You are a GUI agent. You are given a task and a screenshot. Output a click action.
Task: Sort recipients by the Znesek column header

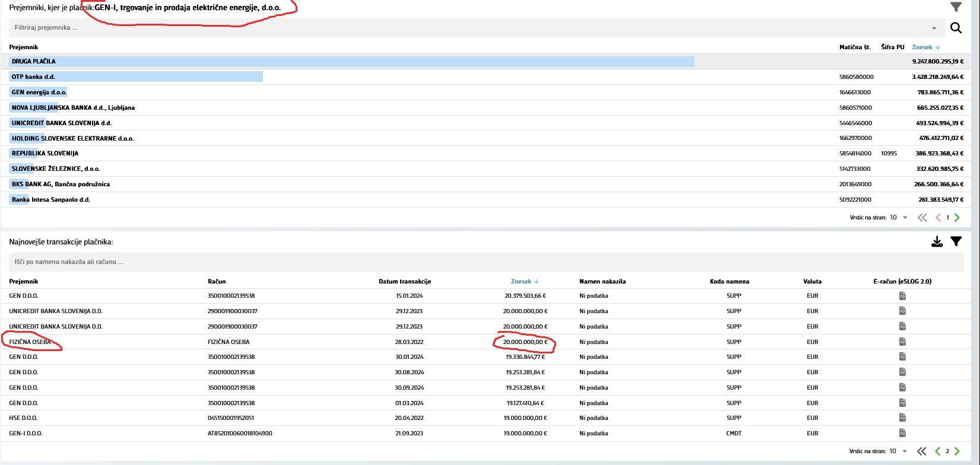pyautogui.click(x=925, y=47)
